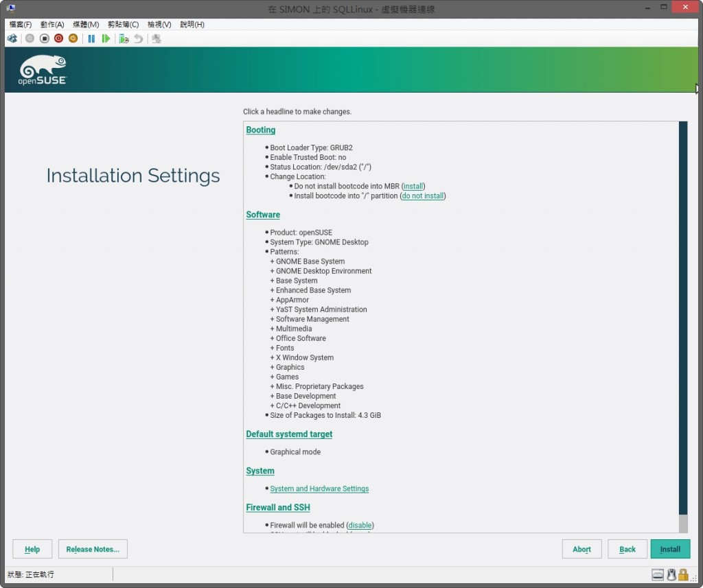Click 'Graphical mode' text
Viewport: 703px width, 588px height.
coord(295,452)
